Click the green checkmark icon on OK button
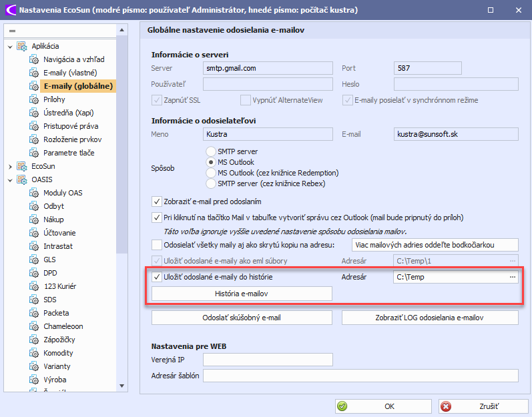Viewport: 532px width, 417px height. tap(342, 406)
